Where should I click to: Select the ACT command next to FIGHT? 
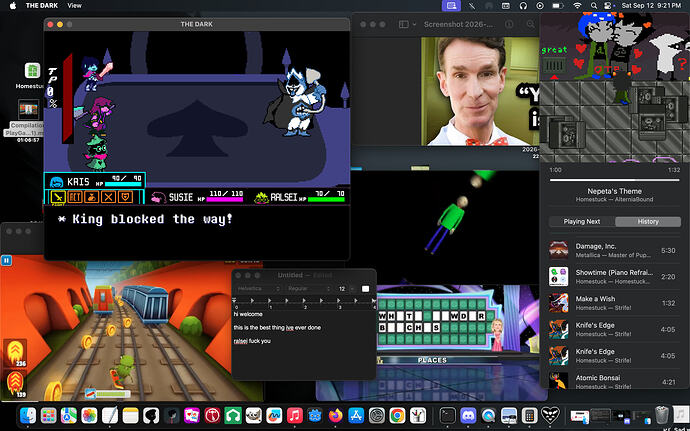[x=75, y=197]
